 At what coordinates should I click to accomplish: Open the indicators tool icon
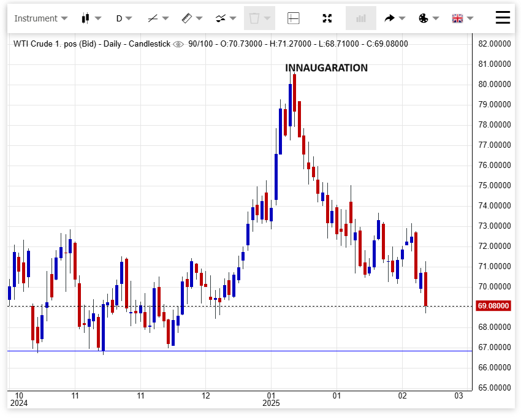[221, 18]
